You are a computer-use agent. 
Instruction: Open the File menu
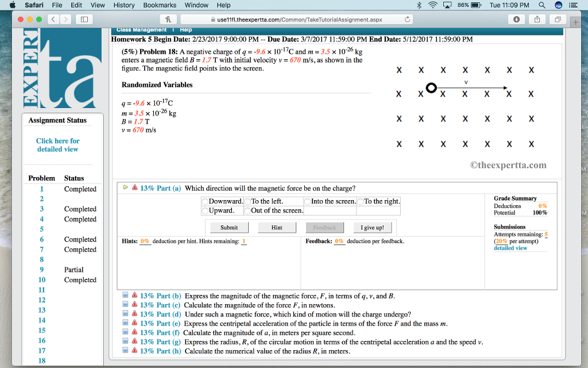pyautogui.click(x=57, y=5)
